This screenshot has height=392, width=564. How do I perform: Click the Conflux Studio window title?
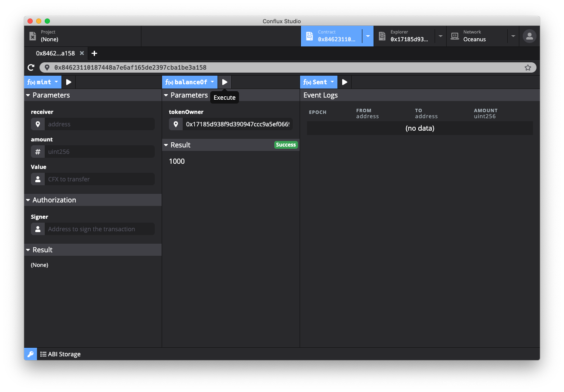(x=282, y=21)
